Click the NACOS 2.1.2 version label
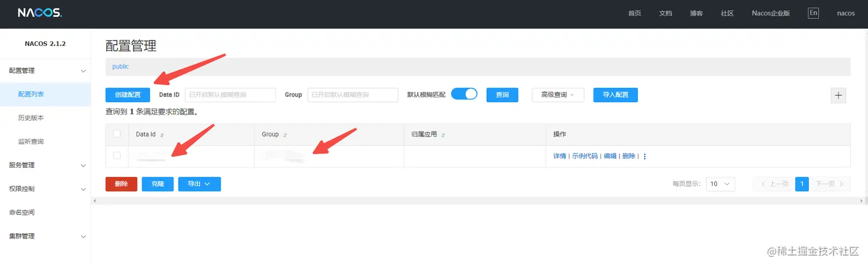 coord(45,43)
